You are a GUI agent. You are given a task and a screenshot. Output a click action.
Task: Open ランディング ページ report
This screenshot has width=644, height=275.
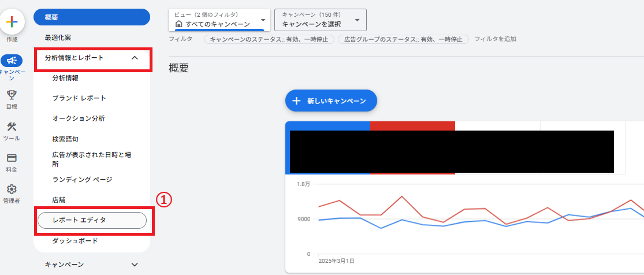click(x=82, y=180)
